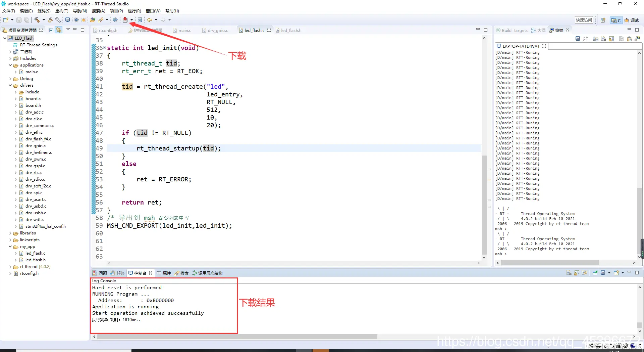Screen dimensions: 644x352
Task: Click the terminal paste clipboard icon
Action: click(x=629, y=39)
